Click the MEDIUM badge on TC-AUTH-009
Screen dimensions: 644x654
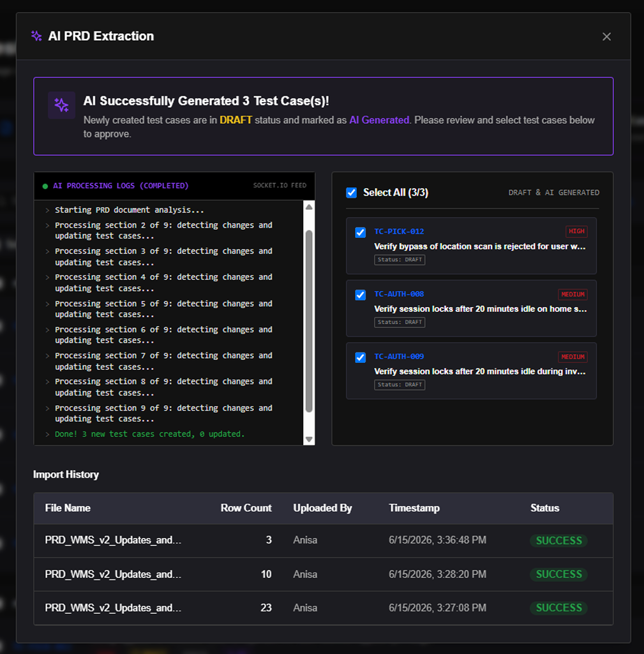[x=573, y=357]
